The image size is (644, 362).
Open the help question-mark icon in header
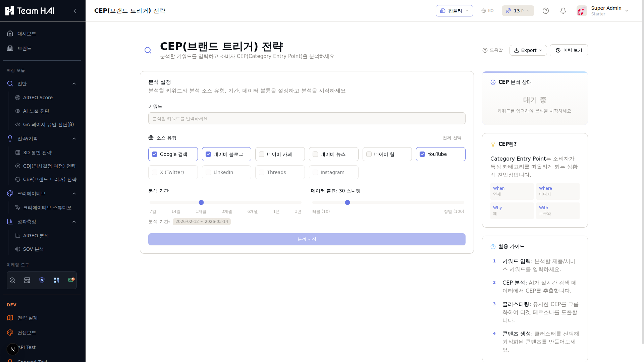tap(546, 11)
